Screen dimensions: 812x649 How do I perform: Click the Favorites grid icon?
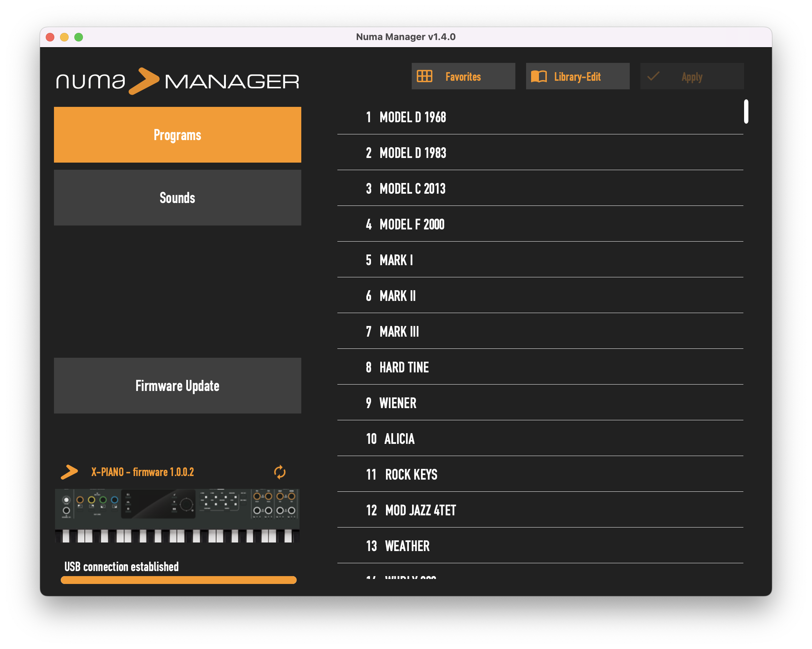[x=424, y=76]
